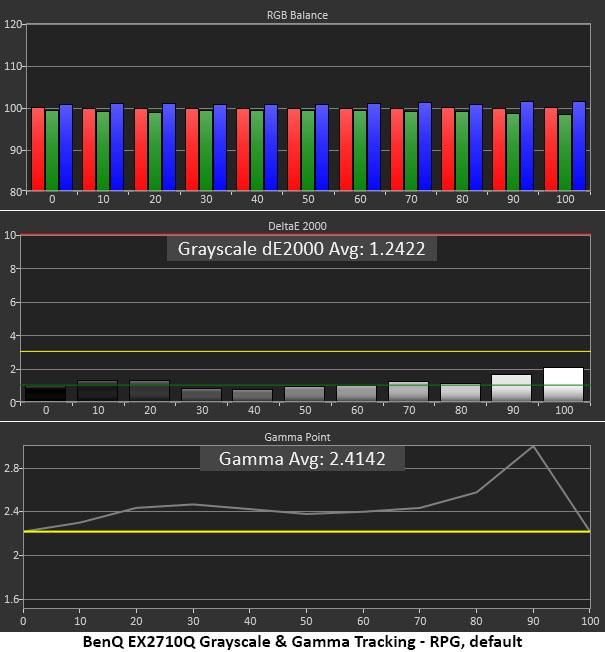Click the 2.4 y-axis label in Gamma chart
This screenshot has height=652, width=605.
tap(11, 511)
